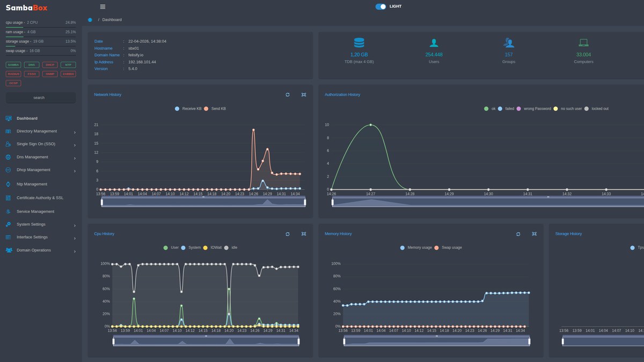Screen dimensions: 644x362
Task: Click the SAMBA service status badge
Action: pos(13,65)
